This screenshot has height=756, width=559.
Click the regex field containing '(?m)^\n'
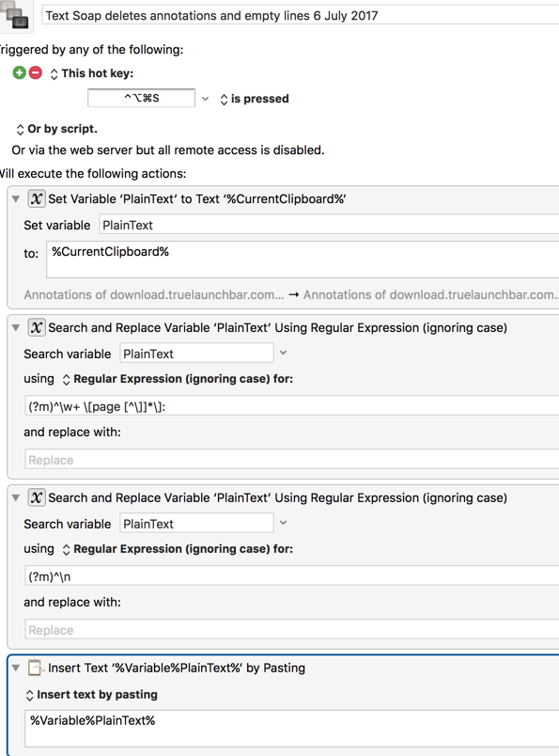coord(292,576)
